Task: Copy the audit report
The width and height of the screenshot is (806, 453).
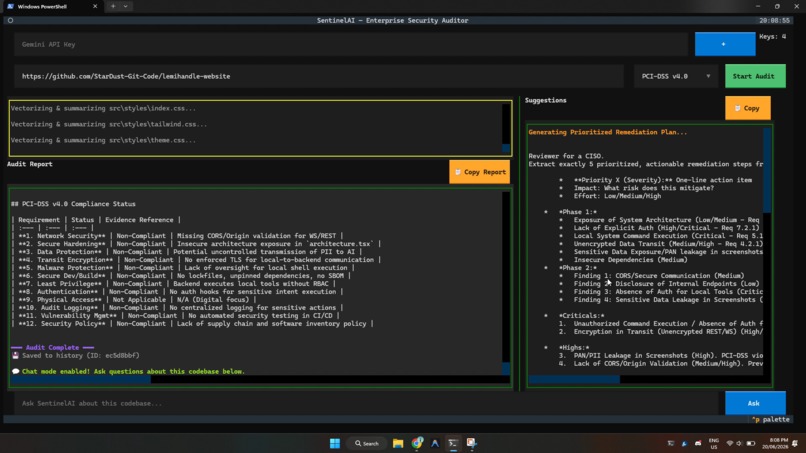Action: pos(479,172)
